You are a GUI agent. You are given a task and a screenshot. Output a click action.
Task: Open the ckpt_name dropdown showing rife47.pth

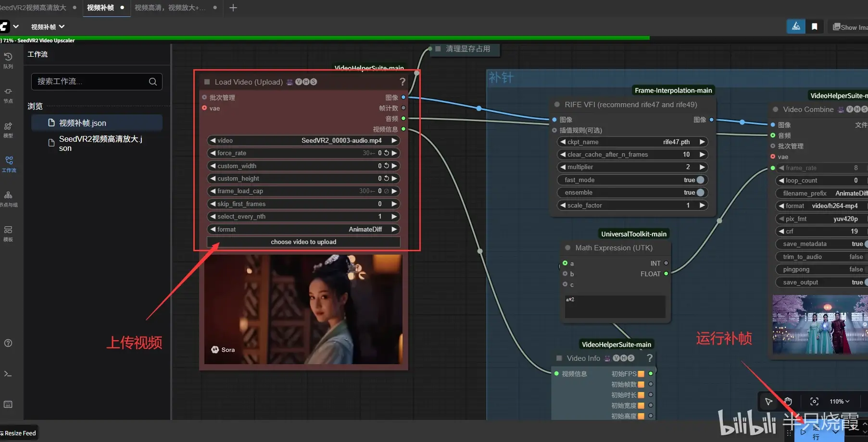[633, 142]
